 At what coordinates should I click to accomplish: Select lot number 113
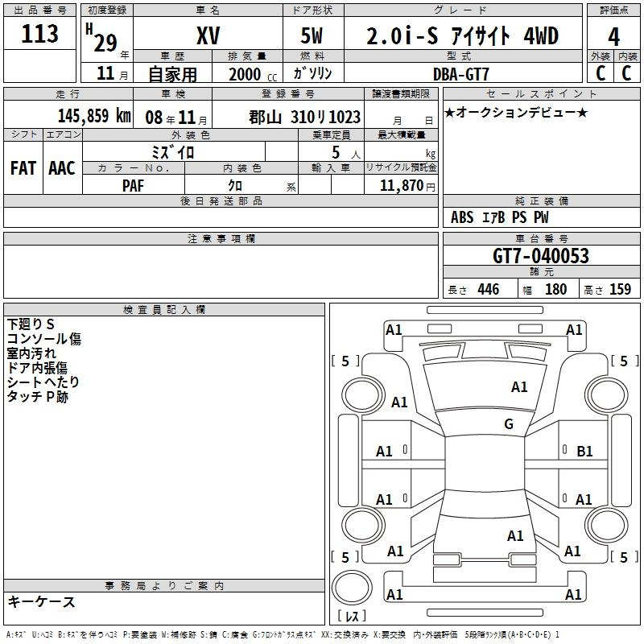[x=40, y=35]
